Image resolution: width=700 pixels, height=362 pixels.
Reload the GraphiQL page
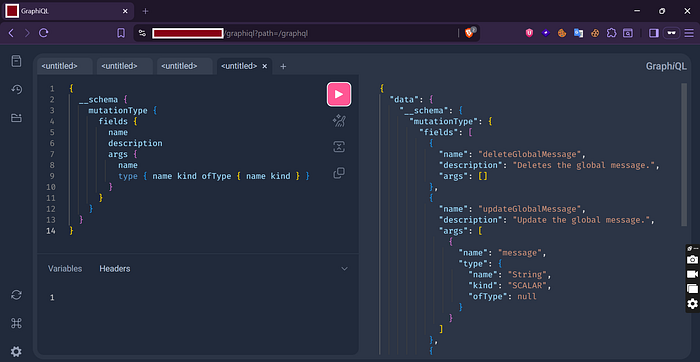(44, 33)
